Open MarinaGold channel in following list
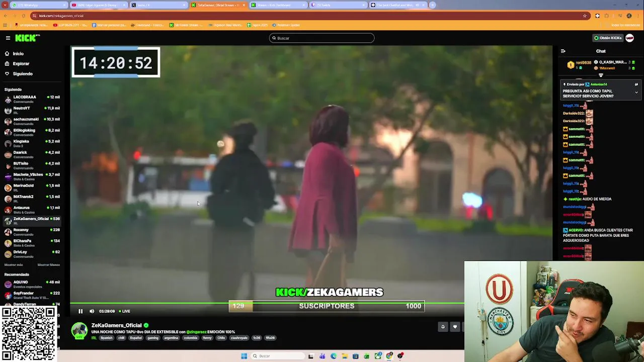This screenshot has width=644, height=362. coord(32,187)
